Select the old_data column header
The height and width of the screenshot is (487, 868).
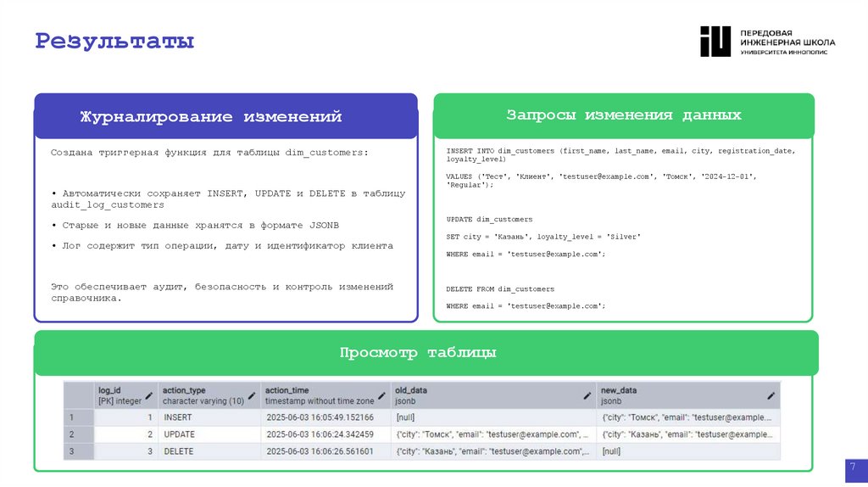click(493, 395)
